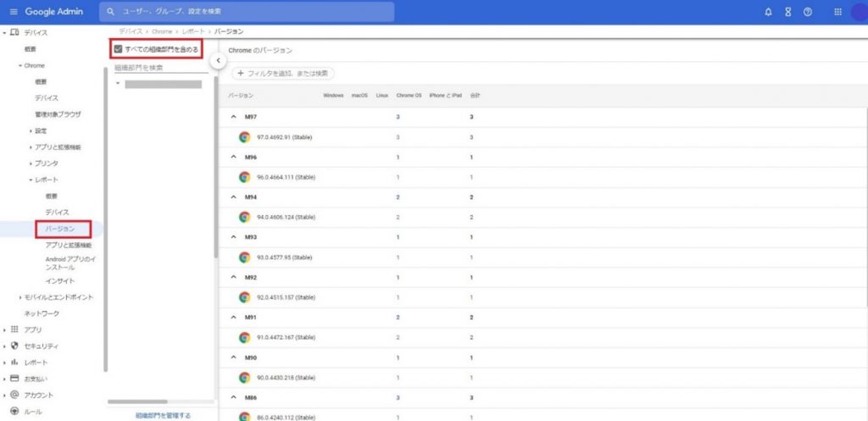Click Chrome icon for 90.0.4430.218
Screen dimensions: 868x421
244,377
